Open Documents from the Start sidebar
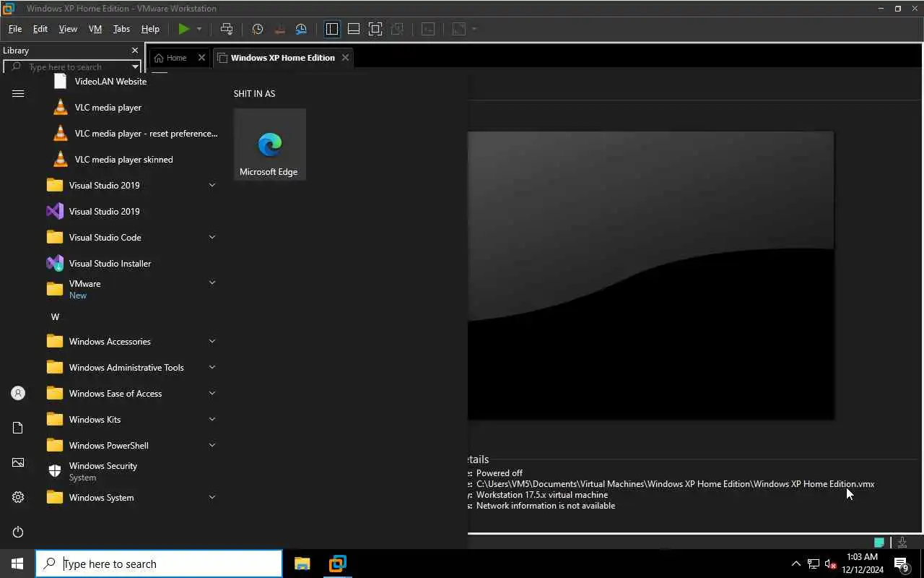 tap(18, 428)
